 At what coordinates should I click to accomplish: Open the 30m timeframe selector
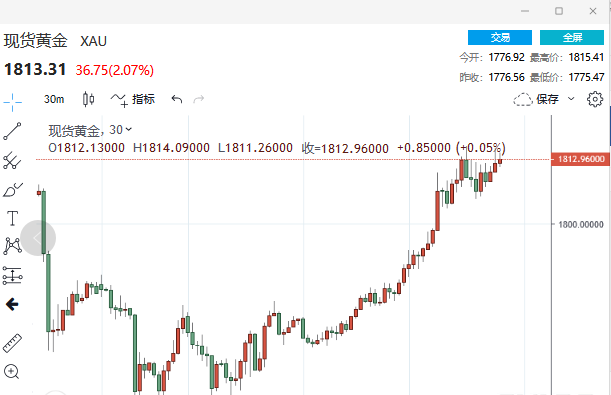point(54,99)
